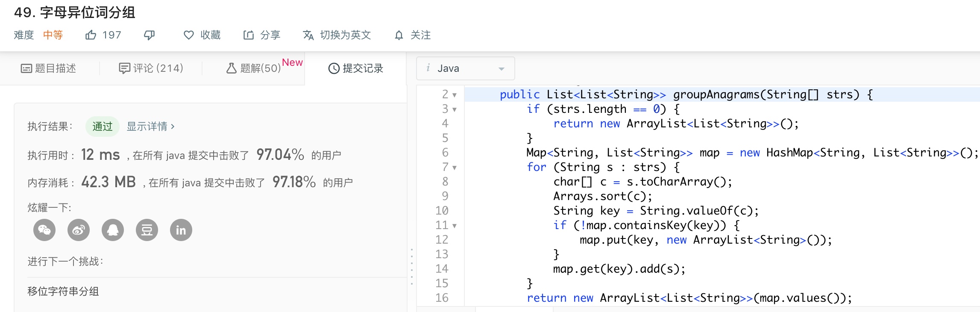Click the problem title 49. 字母异位词分组
This screenshot has height=312, width=980.
pyautogui.click(x=75, y=12)
